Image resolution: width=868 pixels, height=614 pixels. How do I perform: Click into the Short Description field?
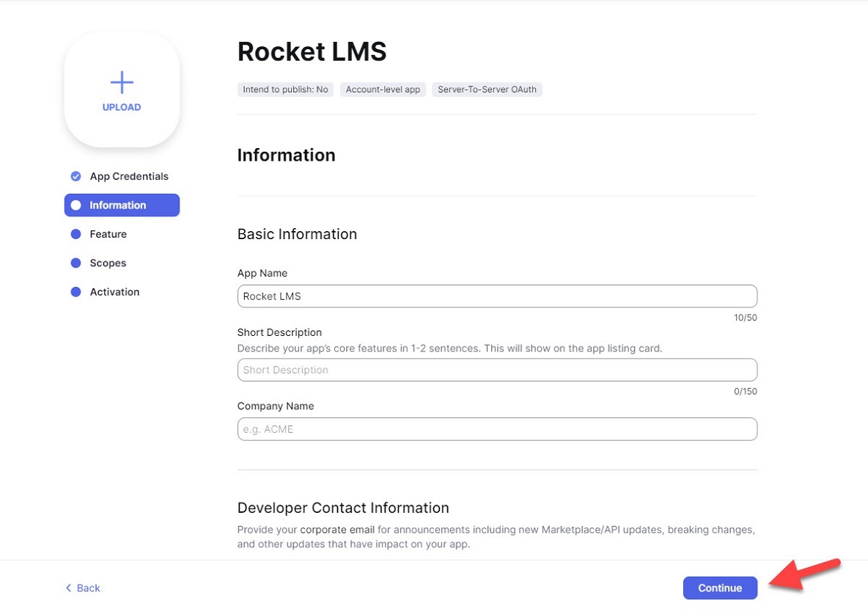coord(496,370)
